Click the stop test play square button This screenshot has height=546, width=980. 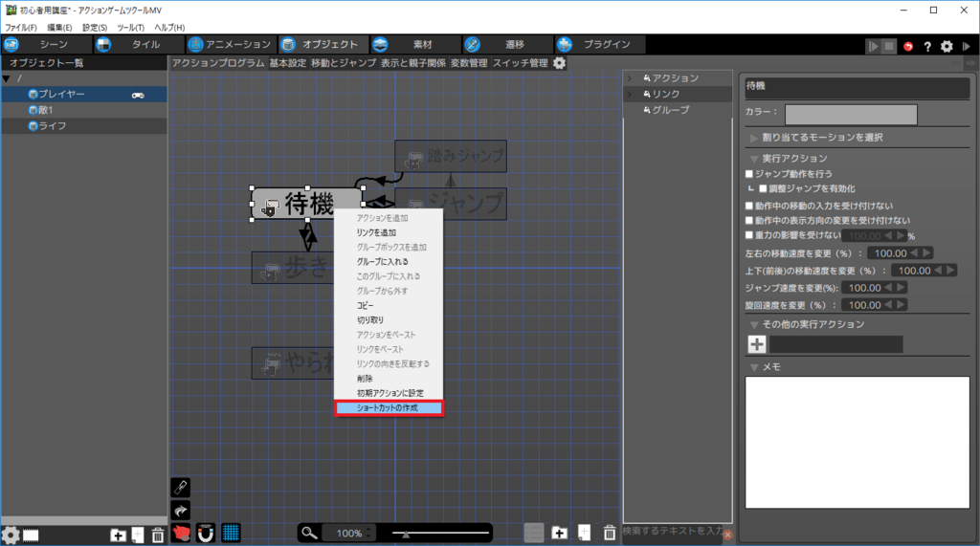889,46
